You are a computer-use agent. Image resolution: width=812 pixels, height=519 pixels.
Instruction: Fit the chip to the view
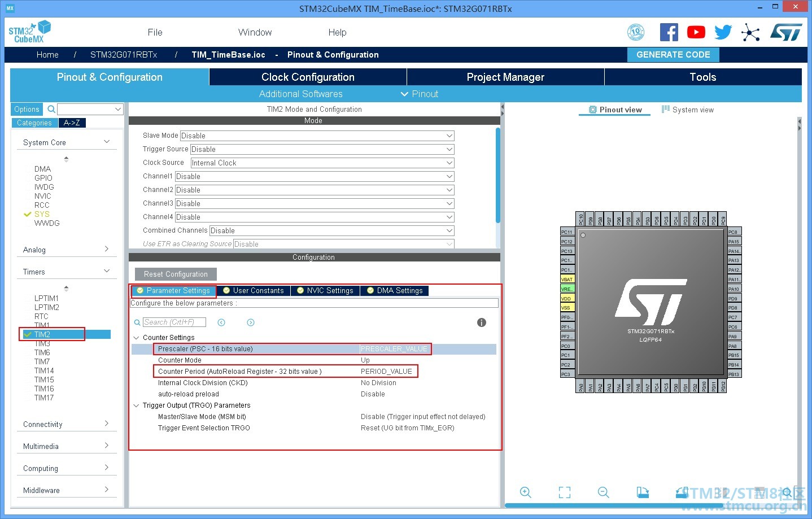[x=565, y=492]
